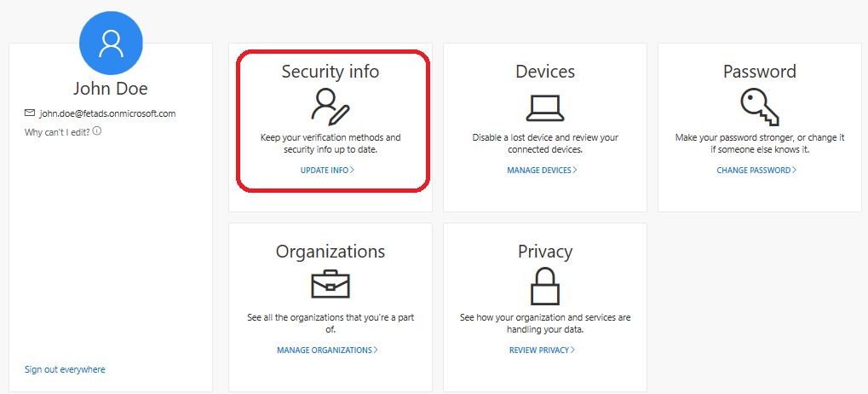Click the Password card heading
Viewport: 868px width, 394px height.
[x=759, y=72]
